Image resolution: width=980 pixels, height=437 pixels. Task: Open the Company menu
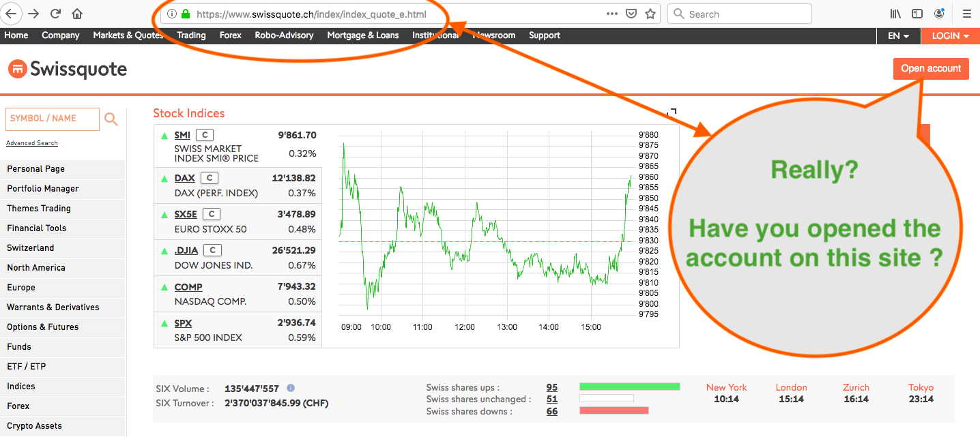click(61, 35)
